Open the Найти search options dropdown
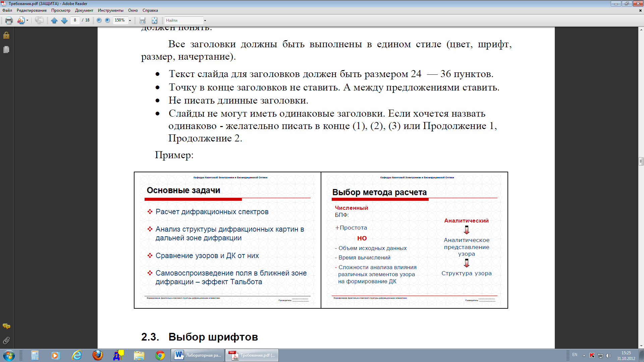The width and height of the screenshot is (644, 362). [205, 20]
